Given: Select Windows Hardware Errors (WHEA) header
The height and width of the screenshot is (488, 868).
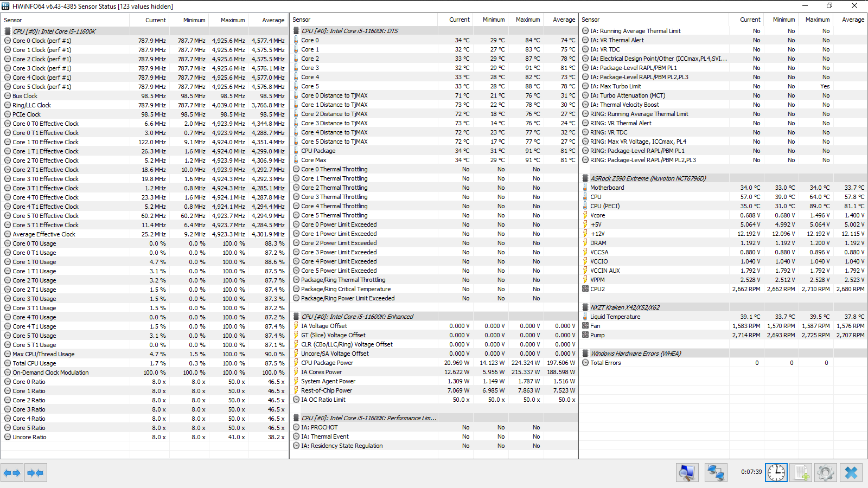Looking at the screenshot, I should point(724,354).
